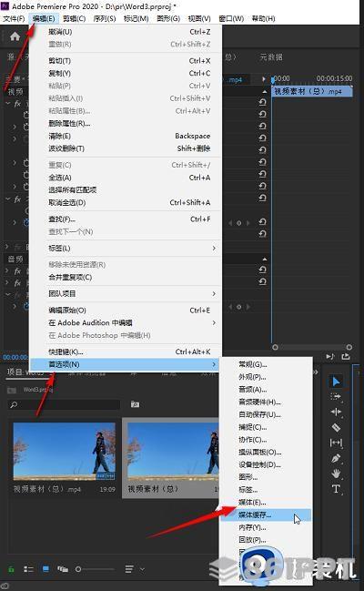Switch to the 元数据 tab
This screenshot has width=364, height=591.
271,56
